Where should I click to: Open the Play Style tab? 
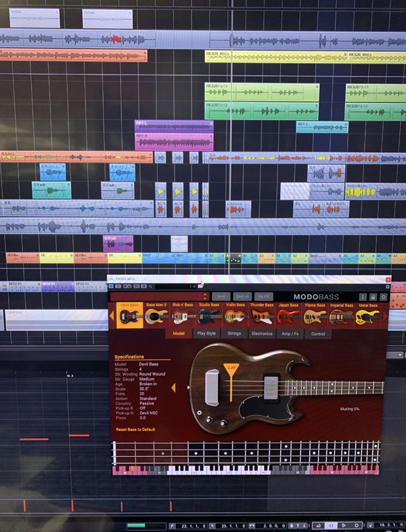206,334
